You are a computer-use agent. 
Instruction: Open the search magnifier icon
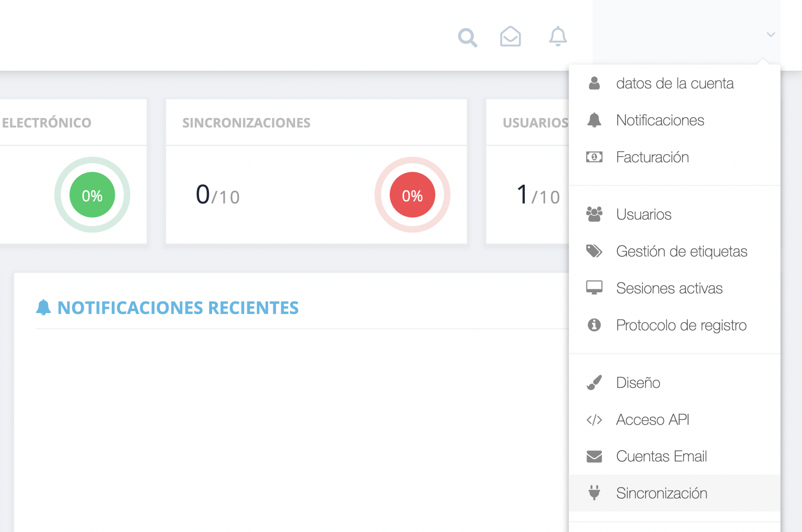pyautogui.click(x=468, y=37)
